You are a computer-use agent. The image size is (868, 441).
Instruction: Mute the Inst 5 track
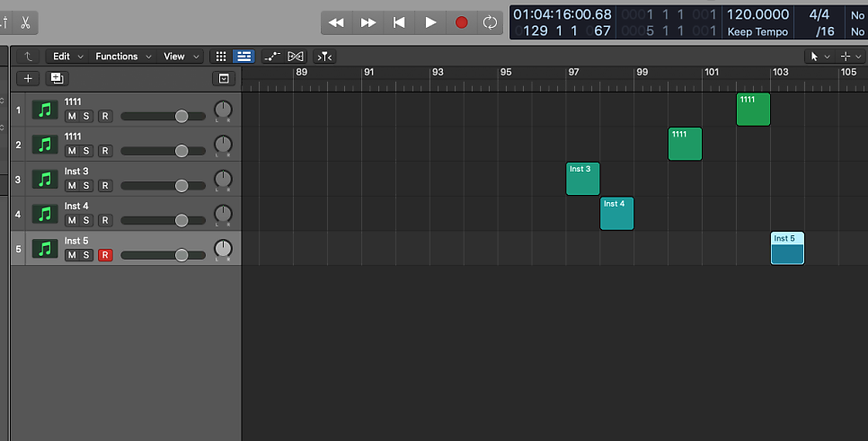[71, 255]
